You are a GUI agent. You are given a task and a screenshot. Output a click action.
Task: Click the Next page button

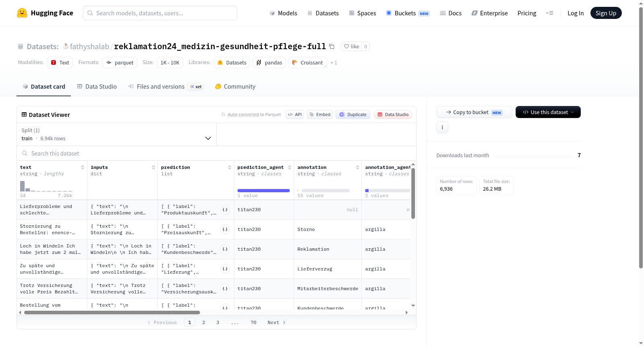point(277,322)
